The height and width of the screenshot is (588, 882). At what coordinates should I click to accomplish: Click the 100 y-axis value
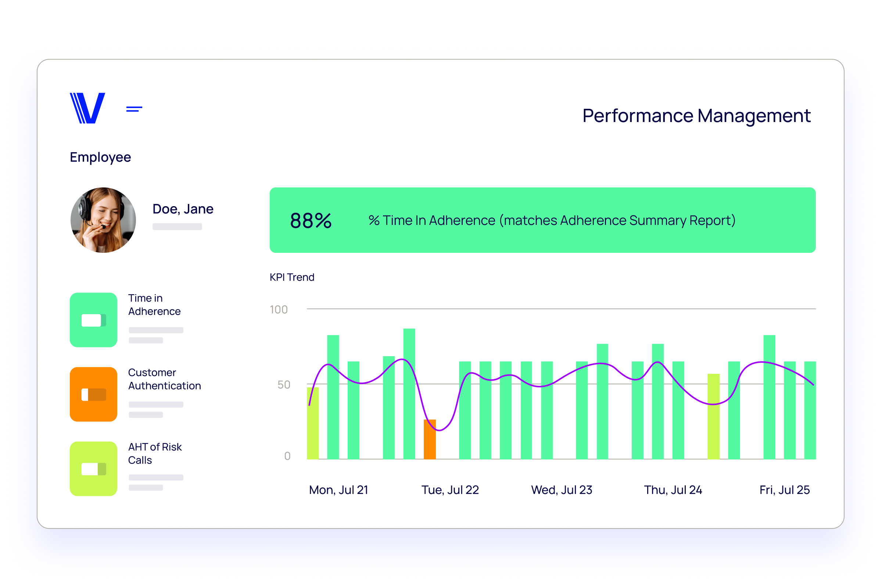(x=279, y=309)
